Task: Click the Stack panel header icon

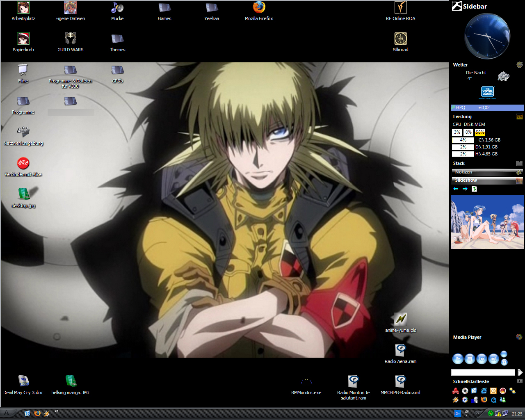Action: coord(519,163)
